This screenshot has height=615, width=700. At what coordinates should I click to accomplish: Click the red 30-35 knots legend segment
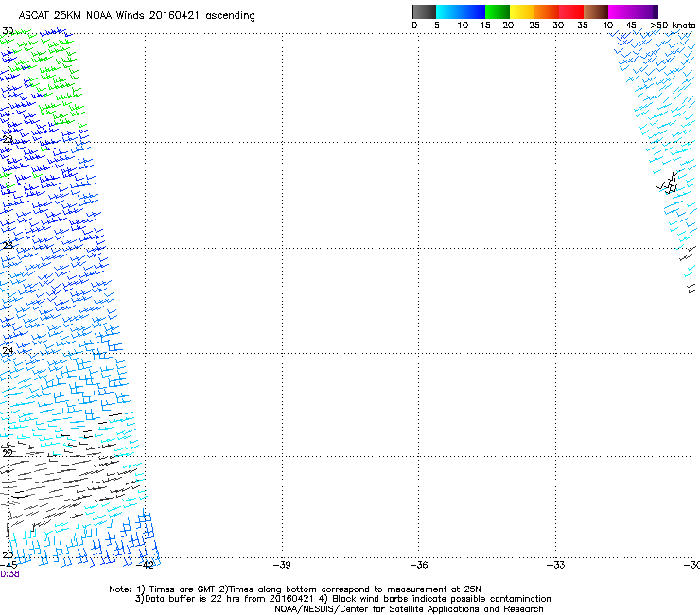coord(571,11)
